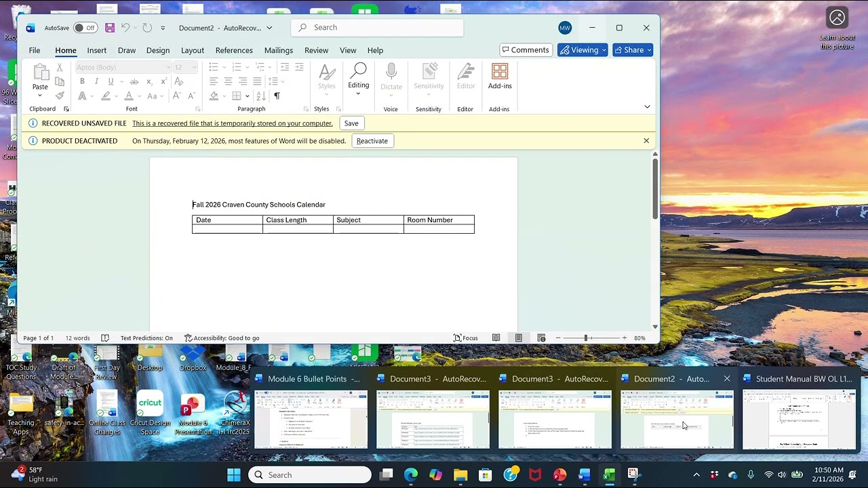Open the Viewing mode dropdown

583,50
